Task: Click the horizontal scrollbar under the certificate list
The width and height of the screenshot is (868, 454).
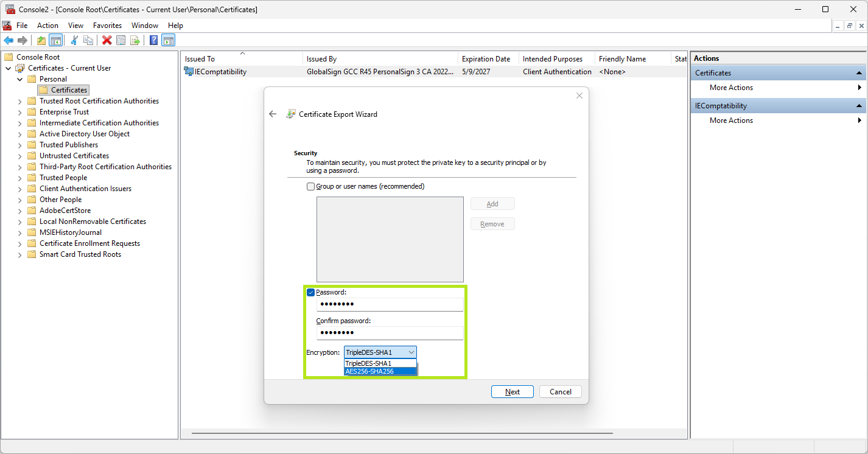Action: 402,433
